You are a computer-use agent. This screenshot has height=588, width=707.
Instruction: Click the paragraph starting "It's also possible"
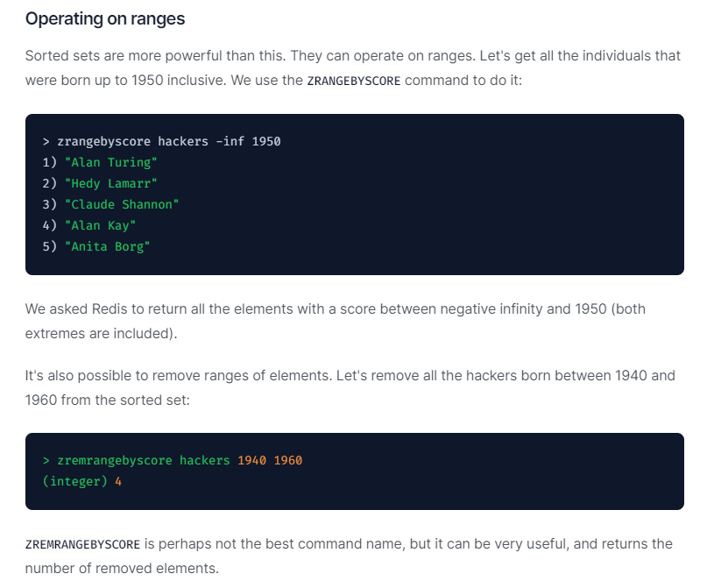click(x=350, y=386)
